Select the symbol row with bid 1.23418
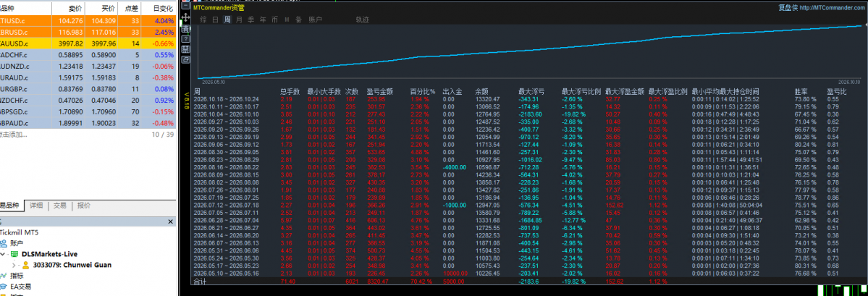Screen dimensions: 868x296 click(88, 67)
